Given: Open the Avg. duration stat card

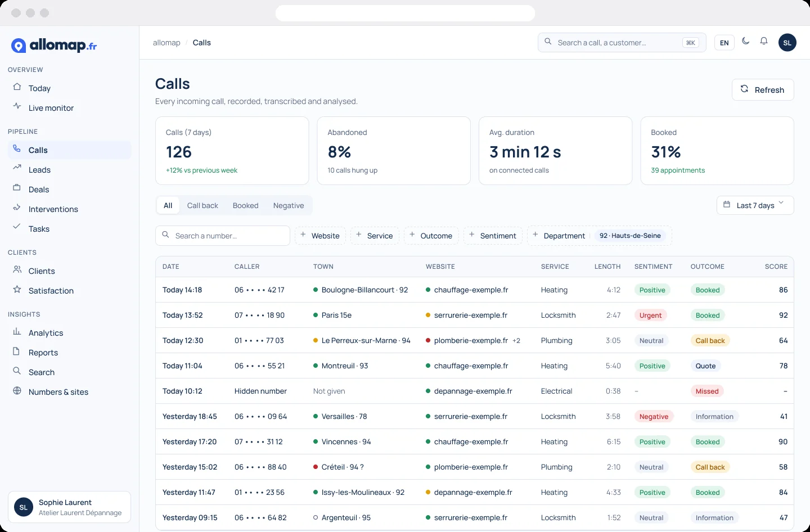Looking at the screenshot, I should click(555, 151).
